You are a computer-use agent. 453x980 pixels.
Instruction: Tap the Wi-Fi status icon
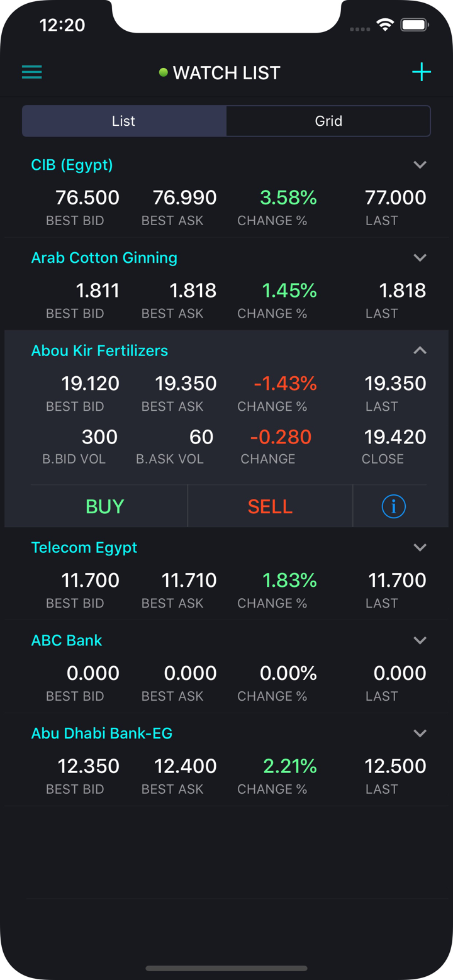point(384,25)
